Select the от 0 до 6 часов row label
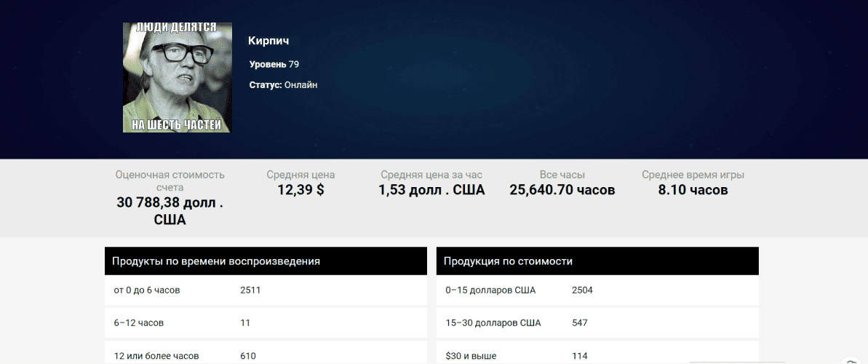 (147, 290)
